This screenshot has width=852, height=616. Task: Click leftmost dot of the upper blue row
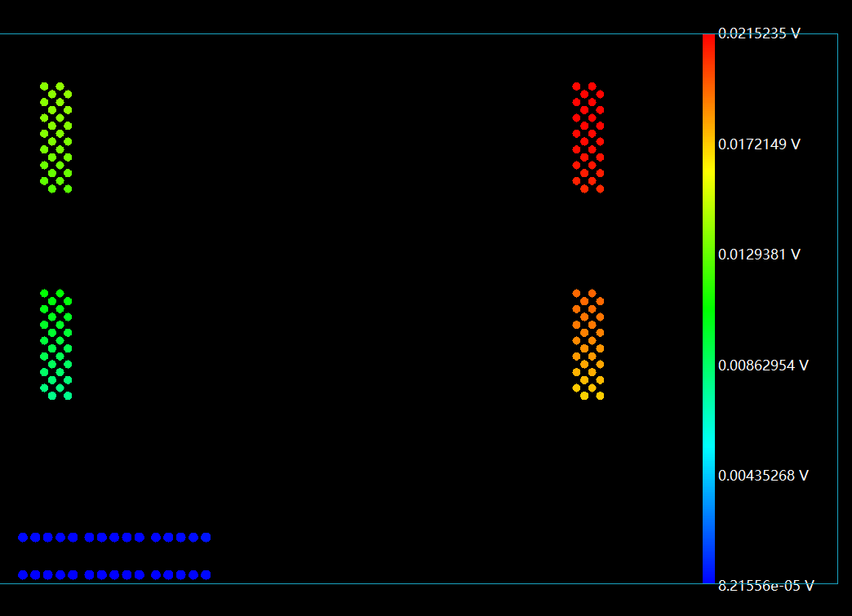click(x=23, y=537)
